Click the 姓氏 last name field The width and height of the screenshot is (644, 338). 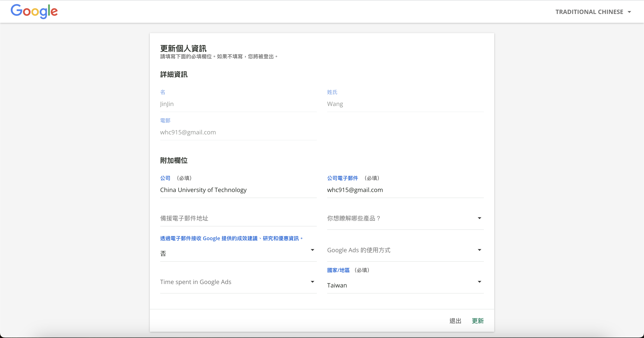pyautogui.click(x=405, y=104)
